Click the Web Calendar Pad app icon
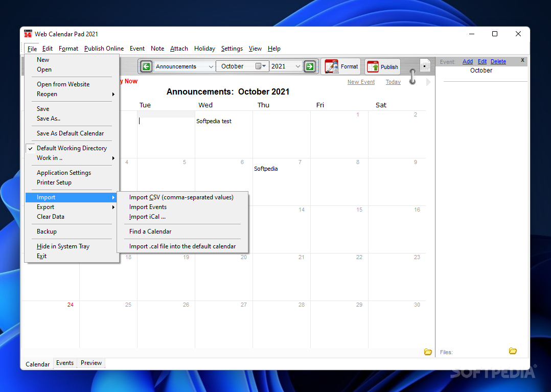551x392 pixels. point(28,34)
